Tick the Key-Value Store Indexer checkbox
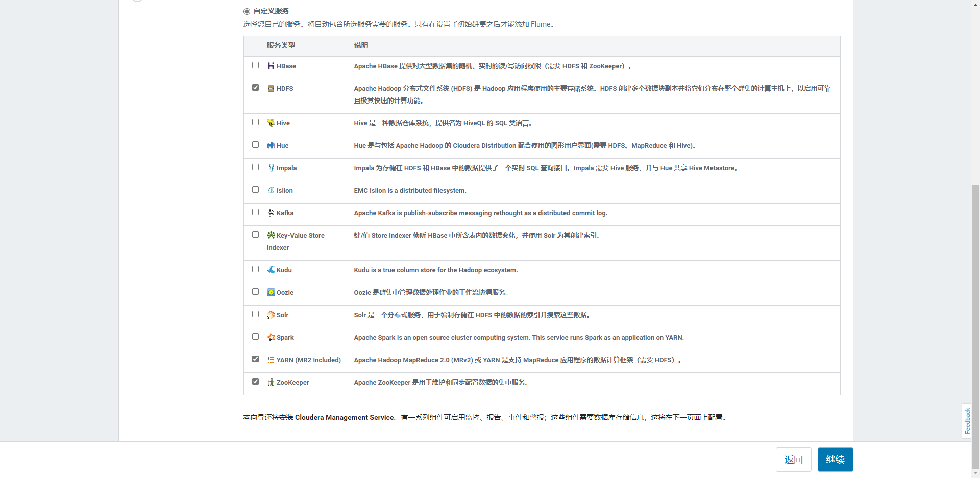Viewport: 980px width, 478px height. [x=255, y=235]
